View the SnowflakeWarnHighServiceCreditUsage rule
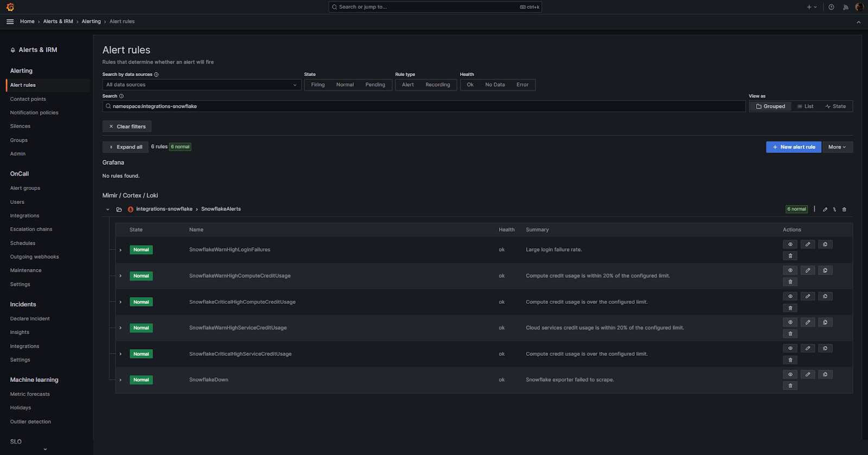Viewport: 868px width, 455px height. pos(790,322)
